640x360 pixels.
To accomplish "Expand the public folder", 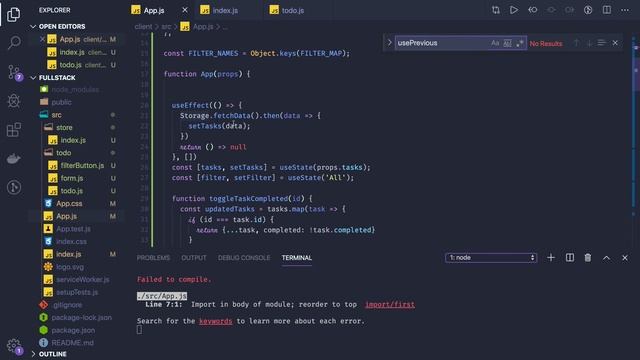I will [61, 102].
